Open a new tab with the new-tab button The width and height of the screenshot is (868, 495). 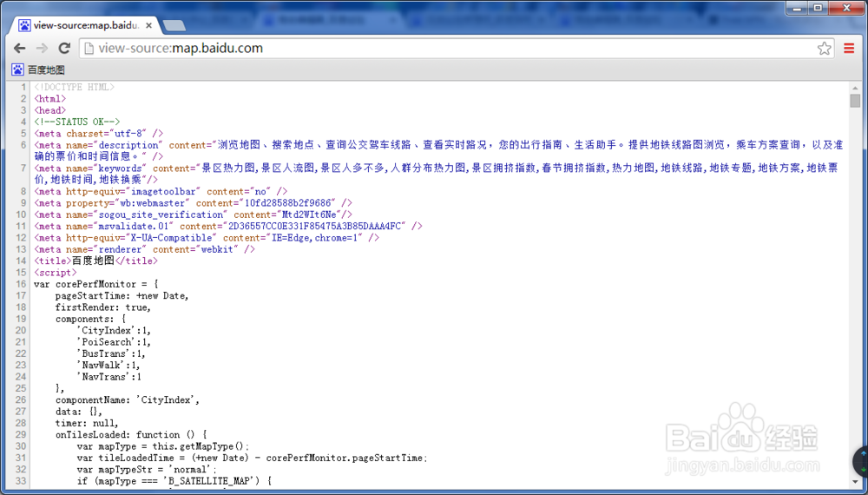pos(174,25)
